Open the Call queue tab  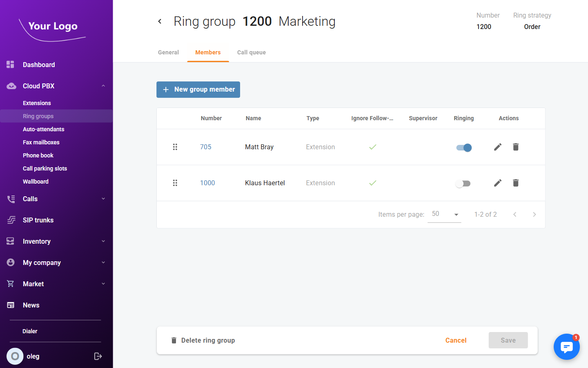251,52
